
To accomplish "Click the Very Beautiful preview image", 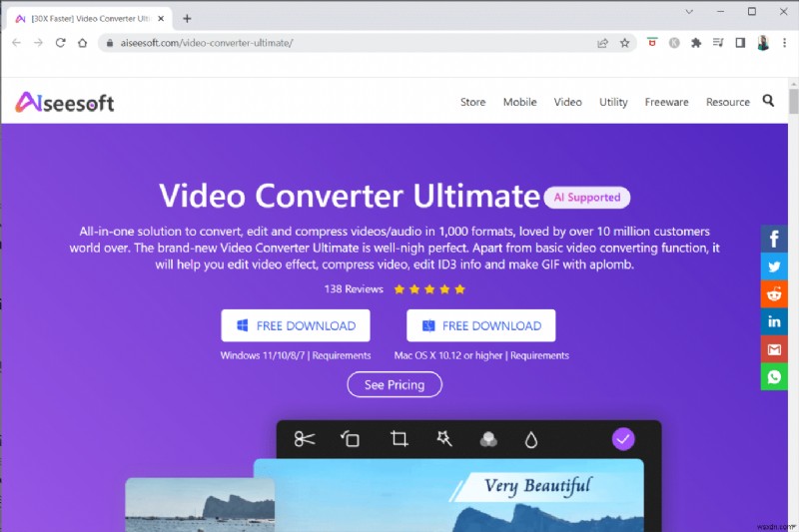I will 448,495.
